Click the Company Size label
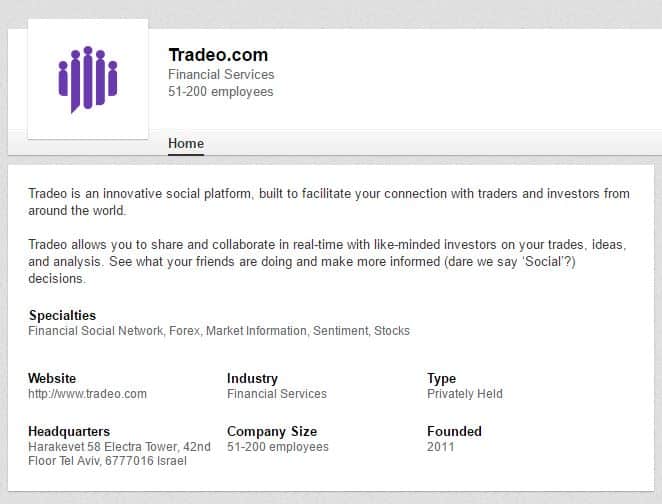Image resolution: width=662 pixels, height=504 pixels. click(x=272, y=431)
